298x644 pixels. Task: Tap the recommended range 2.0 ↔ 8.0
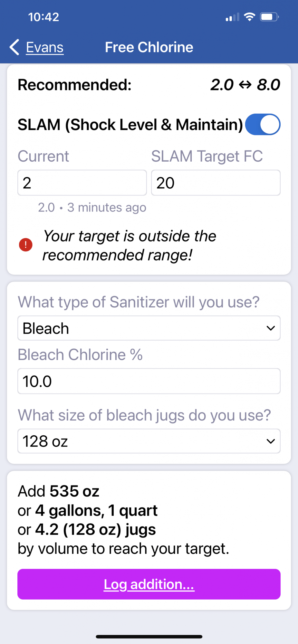coord(245,85)
